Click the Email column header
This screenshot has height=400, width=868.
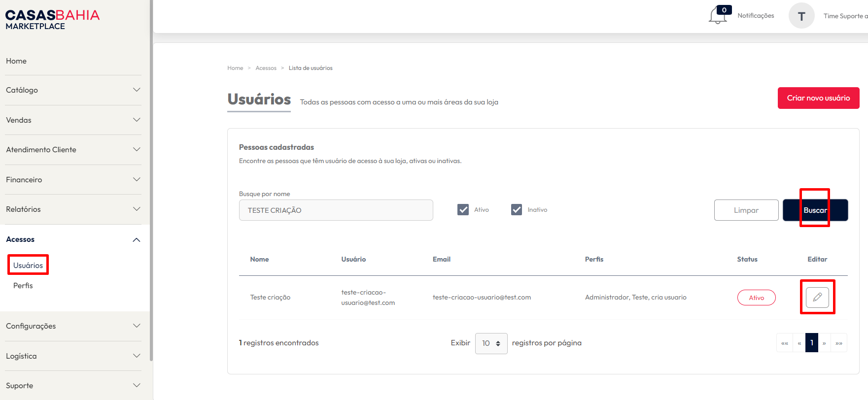[442, 259]
